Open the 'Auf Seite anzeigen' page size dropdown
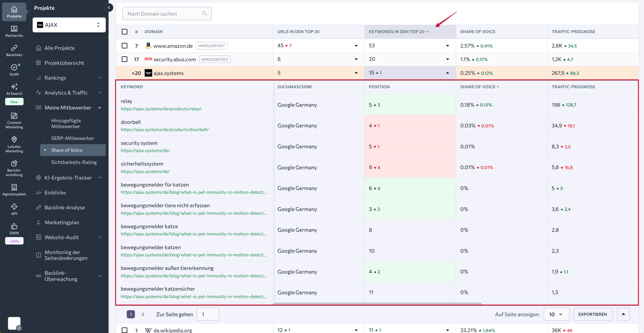Image resolution: width=644 pixels, height=333 pixels. pos(556,314)
